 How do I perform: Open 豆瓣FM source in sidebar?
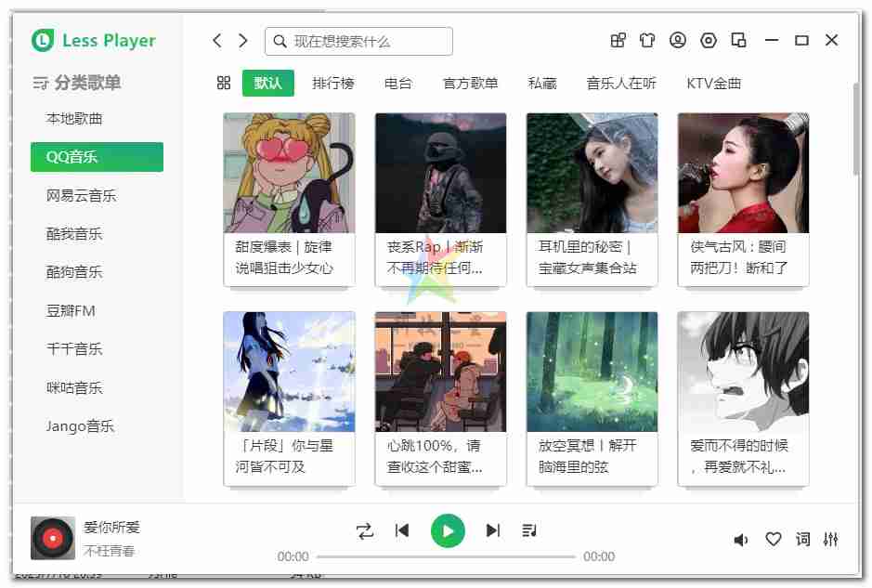(72, 310)
